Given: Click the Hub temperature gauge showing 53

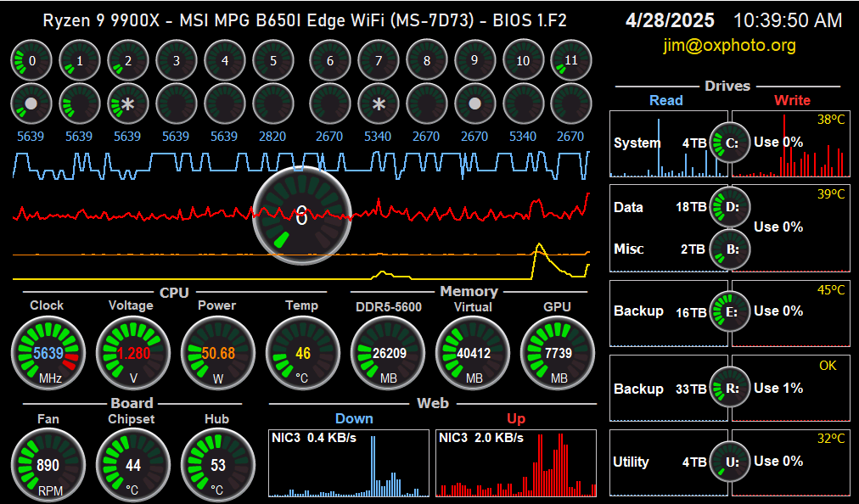Looking at the screenshot, I should click(x=218, y=465).
